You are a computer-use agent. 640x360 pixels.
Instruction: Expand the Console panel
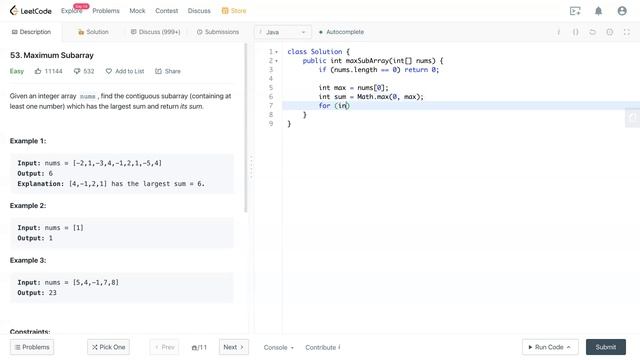(x=278, y=347)
